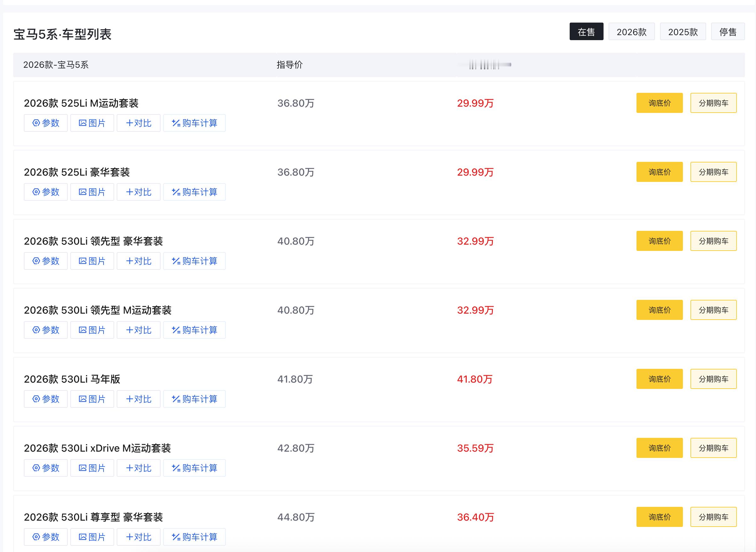756x552 pixels.
Task: Click 询底价 for 530Li xDrive M运动套装
Action: tap(659, 448)
